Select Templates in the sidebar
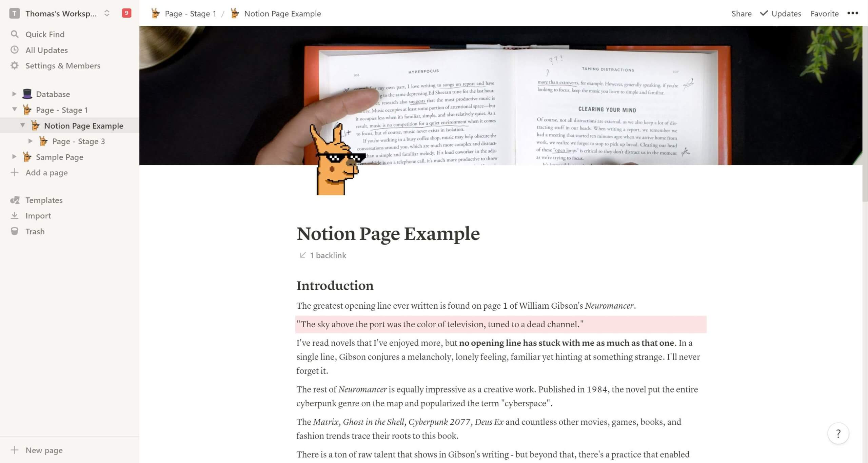868x463 pixels. click(44, 200)
